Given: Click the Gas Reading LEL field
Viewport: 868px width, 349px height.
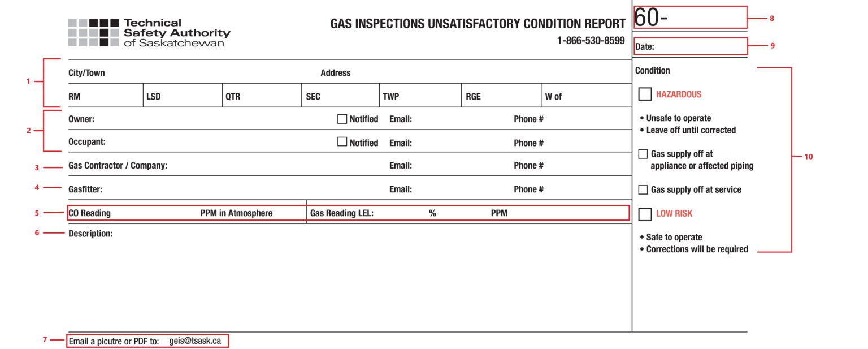Looking at the screenshot, I should [400, 213].
